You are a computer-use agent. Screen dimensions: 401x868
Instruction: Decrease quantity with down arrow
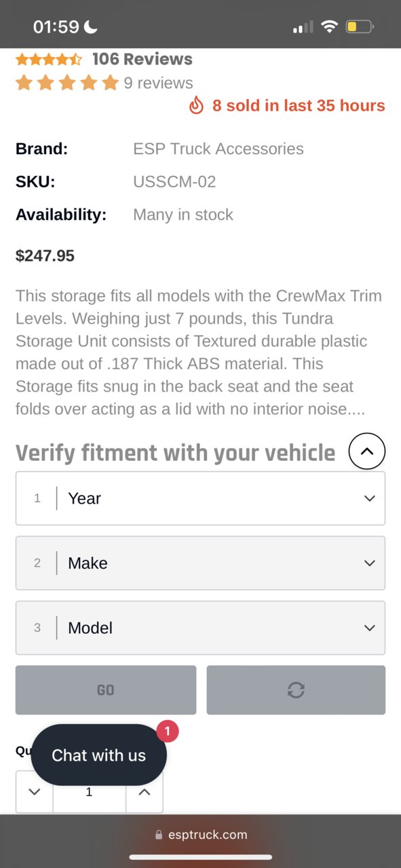pyautogui.click(x=35, y=791)
